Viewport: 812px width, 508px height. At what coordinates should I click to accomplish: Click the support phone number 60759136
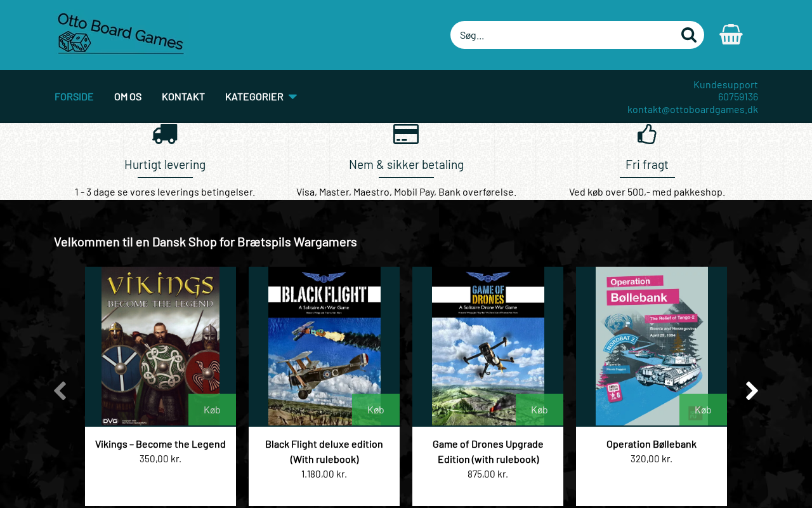point(738,97)
